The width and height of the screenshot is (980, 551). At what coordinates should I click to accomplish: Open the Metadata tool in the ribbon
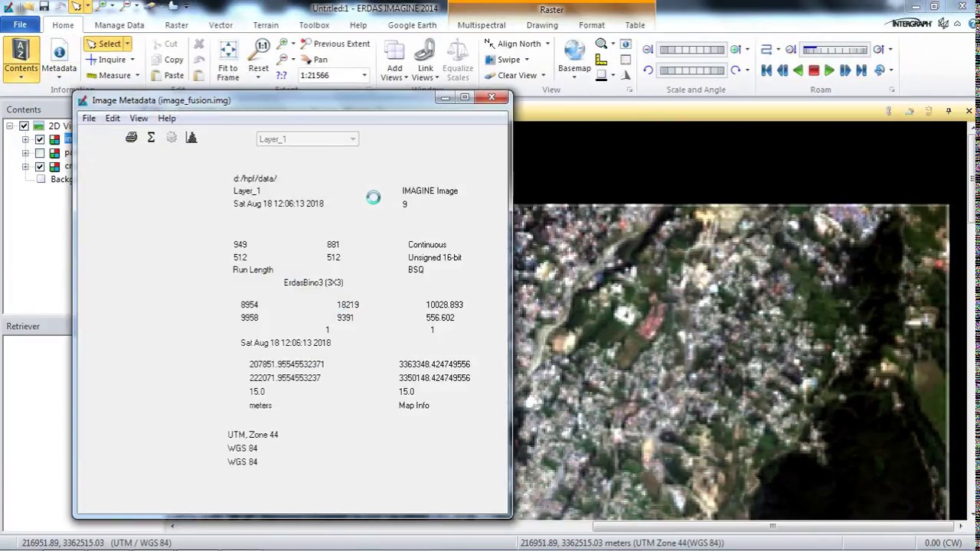[59, 58]
